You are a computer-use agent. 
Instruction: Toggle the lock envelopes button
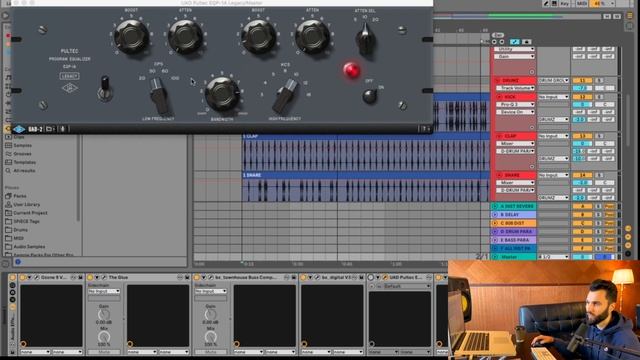click(x=527, y=42)
